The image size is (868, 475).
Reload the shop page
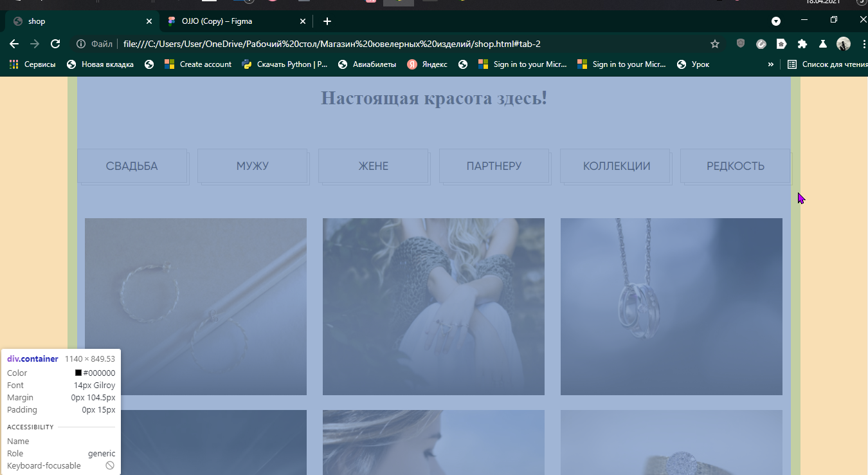[x=55, y=44]
